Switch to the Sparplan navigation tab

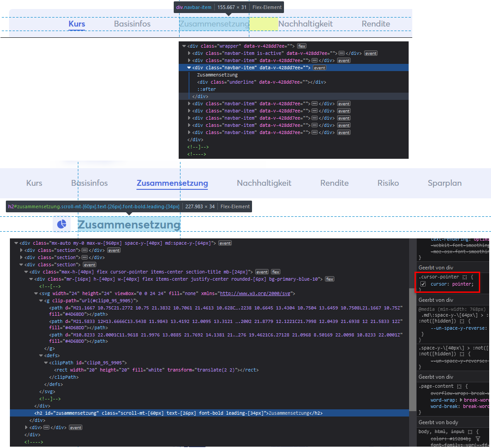pyautogui.click(x=444, y=183)
